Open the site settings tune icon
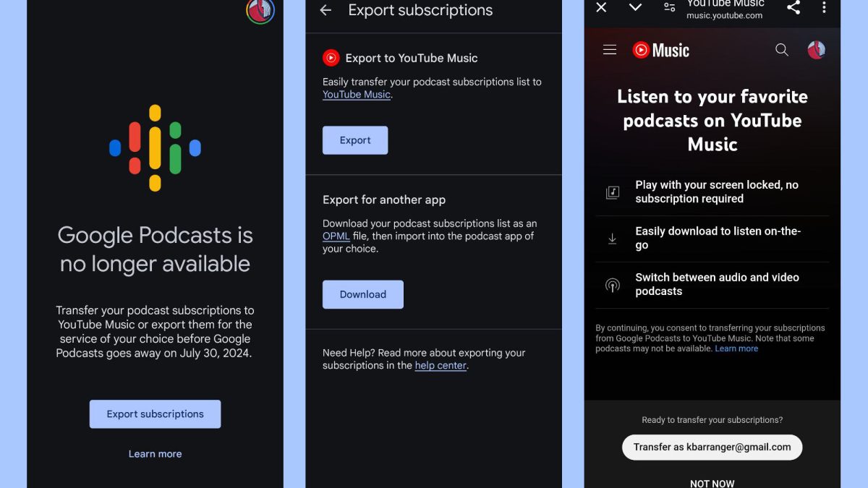The width and height of the screenshot is (868, 488). click(x=670, y=7)
